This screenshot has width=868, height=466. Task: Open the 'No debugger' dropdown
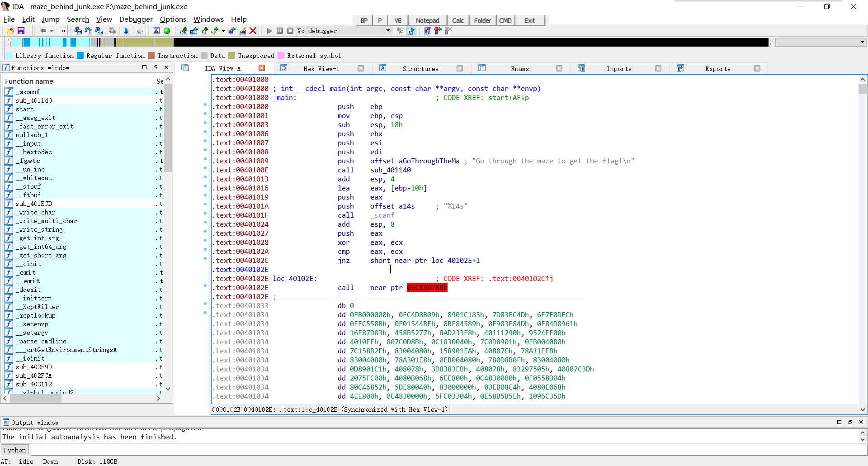click(388, 31)
